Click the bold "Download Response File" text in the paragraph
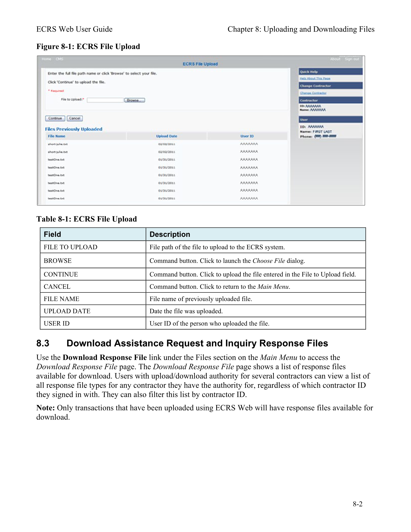Image resolution: width=411 pixels, height=532 pixels. coord(105,357)
